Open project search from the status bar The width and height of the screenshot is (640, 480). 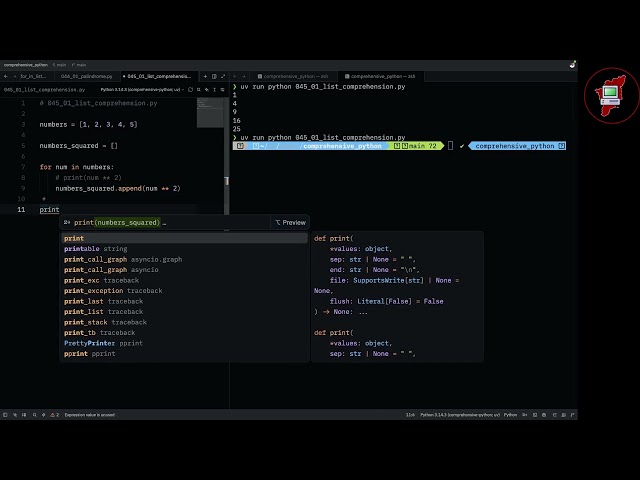click(x=34, y=415)
